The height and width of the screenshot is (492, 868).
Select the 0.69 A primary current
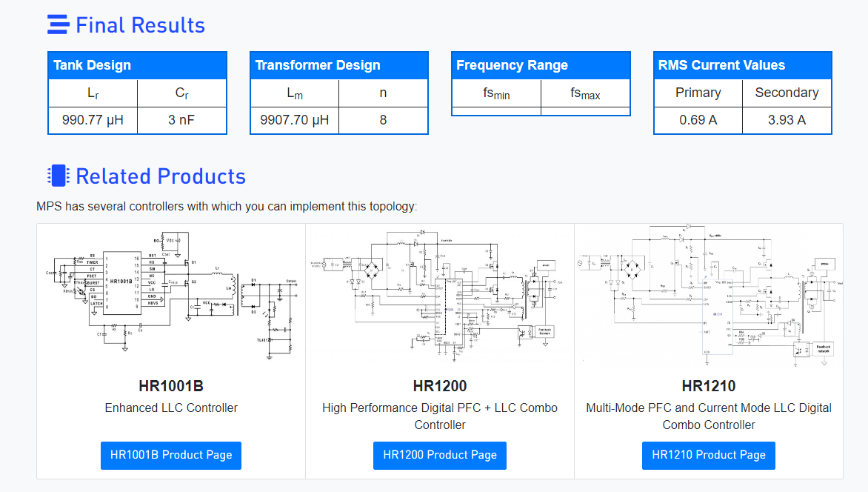(x=698, y=120)
